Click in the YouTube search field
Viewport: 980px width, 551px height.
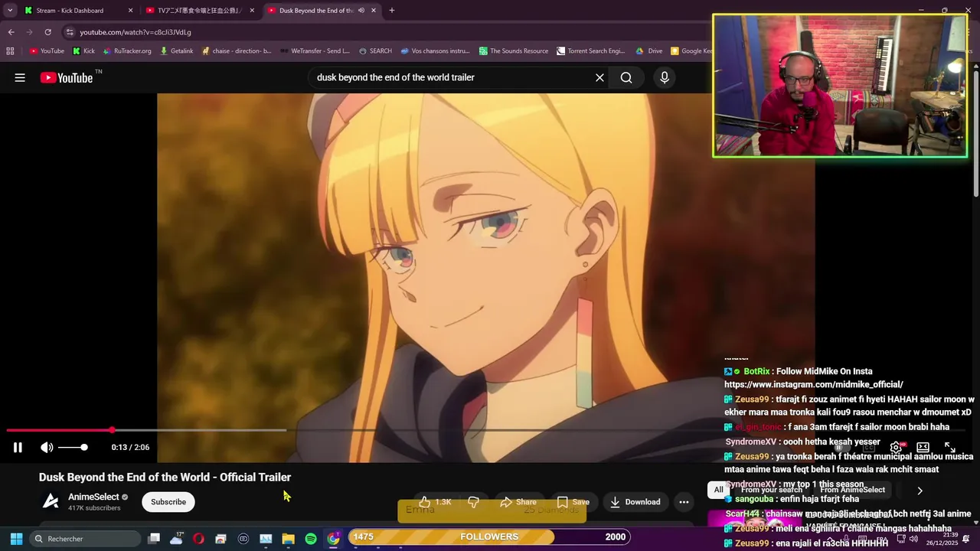click(452, 77)
